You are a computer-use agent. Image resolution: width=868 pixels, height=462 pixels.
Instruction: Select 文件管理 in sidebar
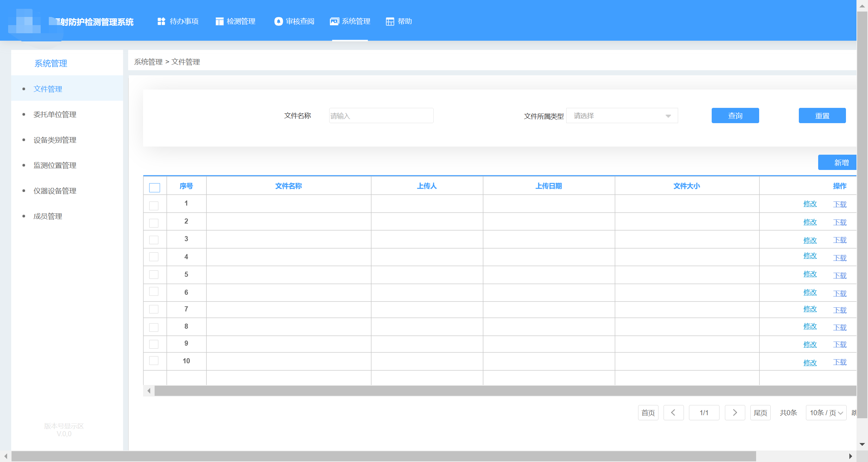coord(67,89)
